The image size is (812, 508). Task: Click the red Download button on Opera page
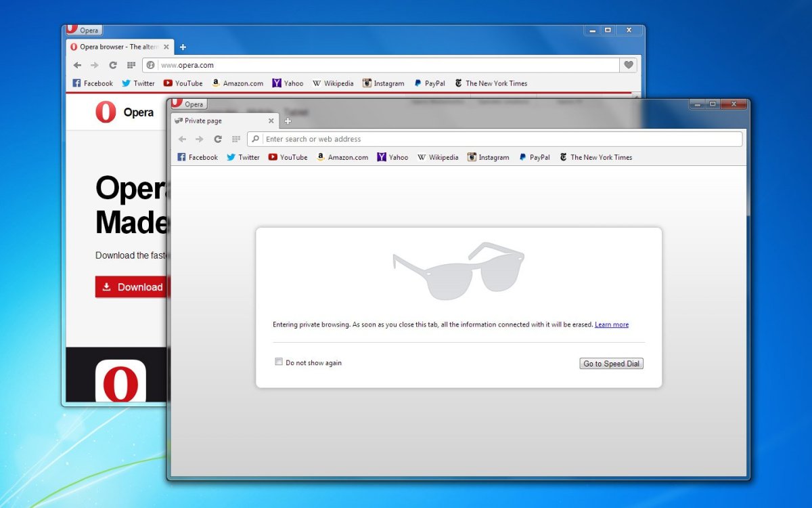pos(131,287)
